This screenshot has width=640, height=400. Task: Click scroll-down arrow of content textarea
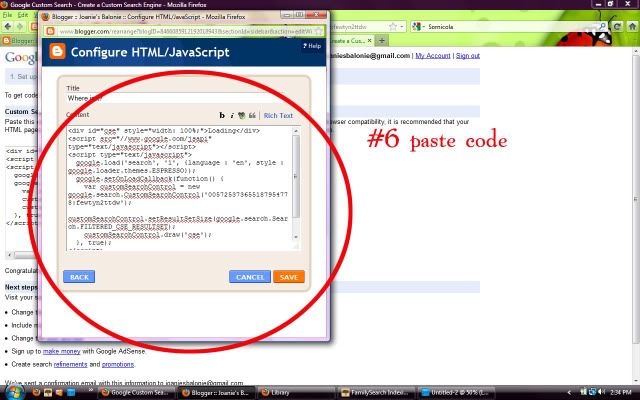coord(296,237)
